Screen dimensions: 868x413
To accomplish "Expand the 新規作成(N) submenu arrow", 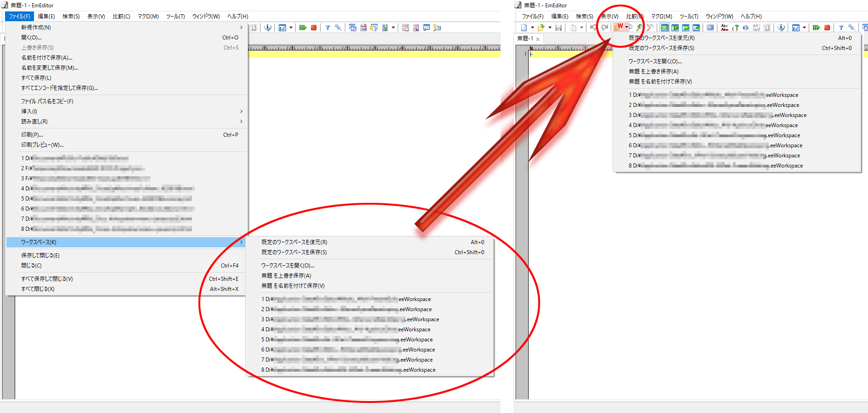I will (x=241, y=27).
